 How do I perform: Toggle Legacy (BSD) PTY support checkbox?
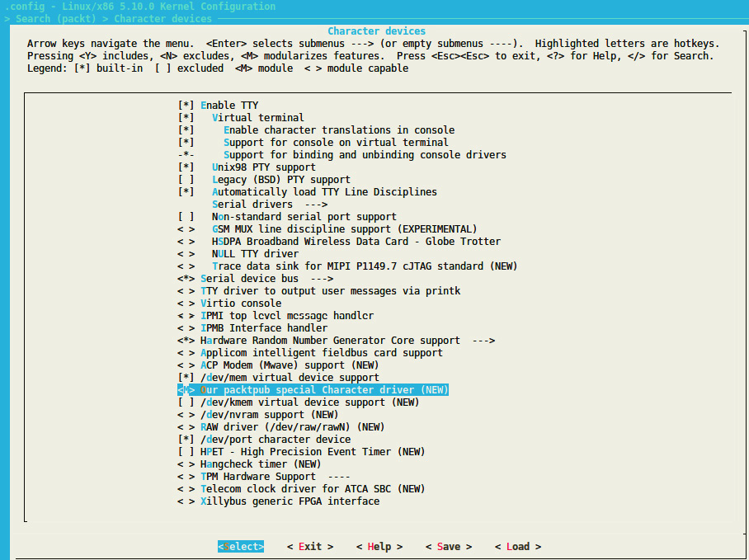186,180
